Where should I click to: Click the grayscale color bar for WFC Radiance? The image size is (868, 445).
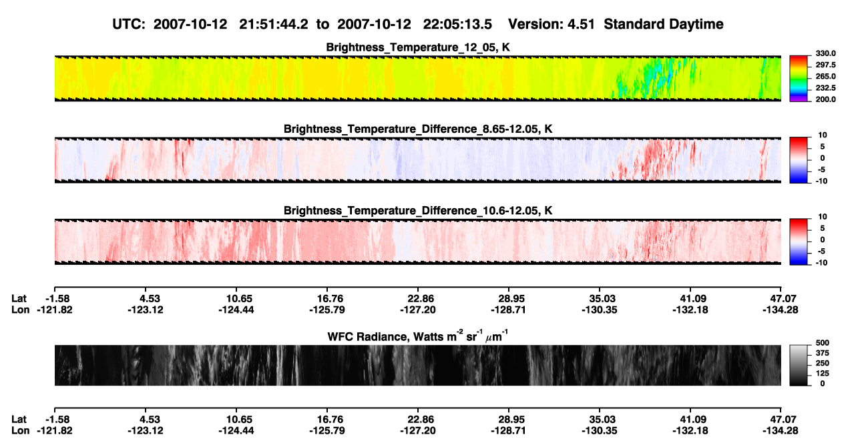(799, 366)
